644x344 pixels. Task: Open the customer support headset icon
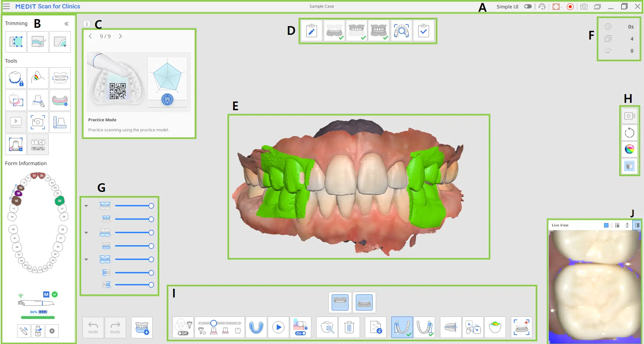click(x=542, y=6)
